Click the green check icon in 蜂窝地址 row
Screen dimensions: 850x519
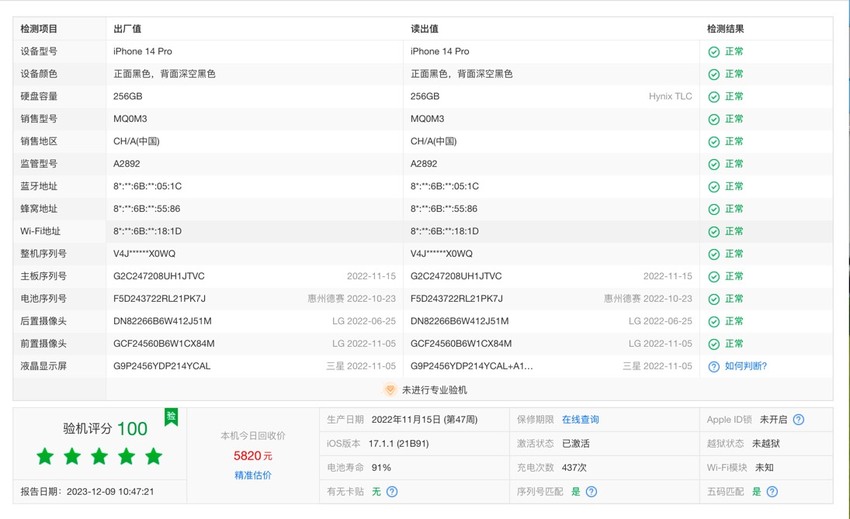pyautogui.click(x=714, y=209)
